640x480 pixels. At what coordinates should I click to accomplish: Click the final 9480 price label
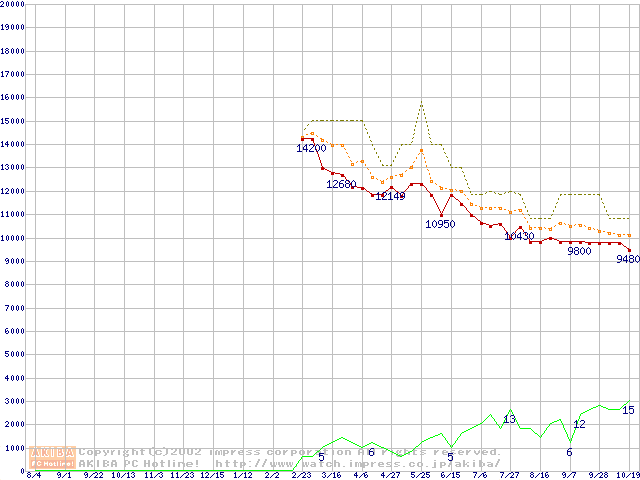[x=627, y=259]
